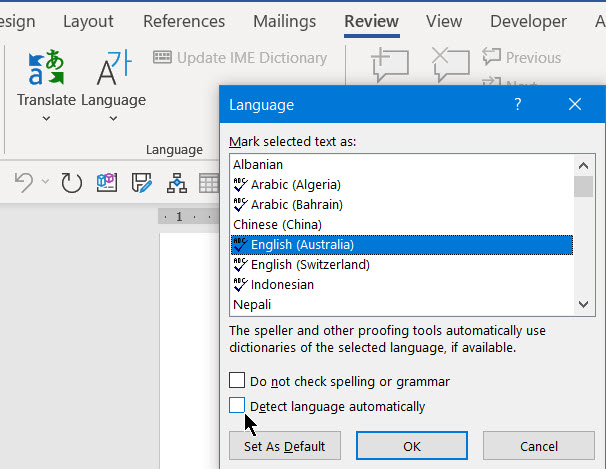Open the Mailings tab

(284, 21)
